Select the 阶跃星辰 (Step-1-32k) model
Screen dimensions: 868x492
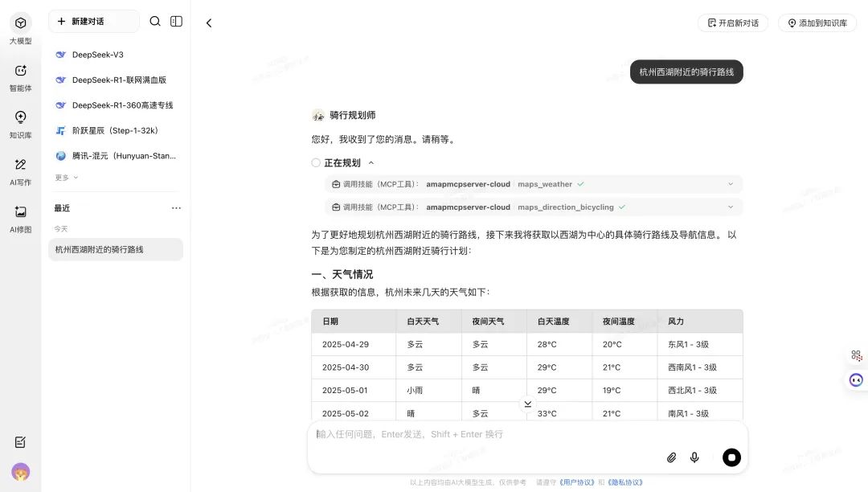pyautogui.click(x=116, y=130)
